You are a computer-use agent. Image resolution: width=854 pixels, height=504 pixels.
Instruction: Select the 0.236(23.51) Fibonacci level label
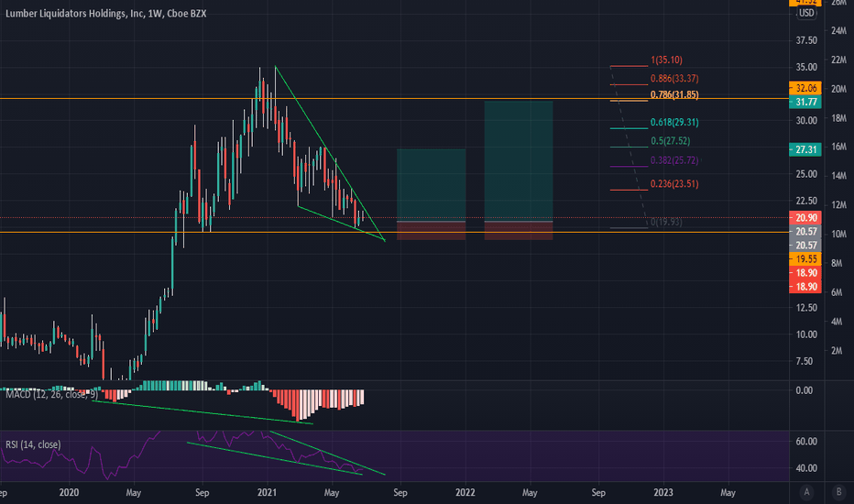674,184
